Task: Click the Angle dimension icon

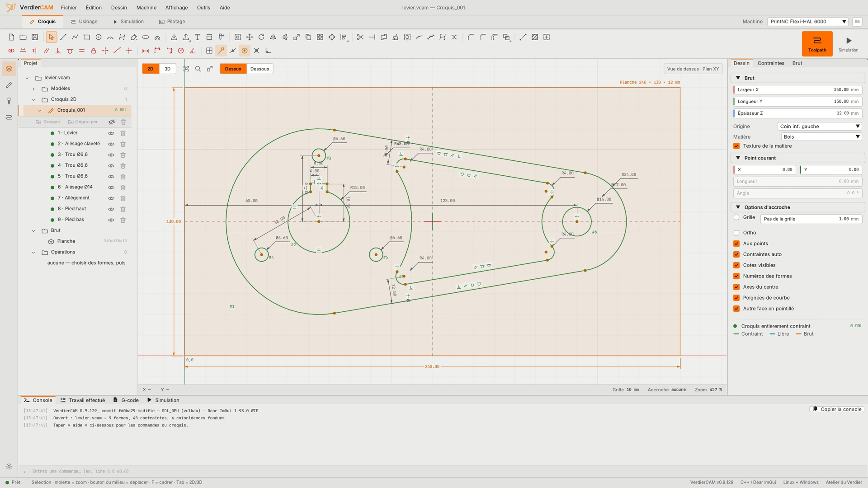Action: (193, 51)
